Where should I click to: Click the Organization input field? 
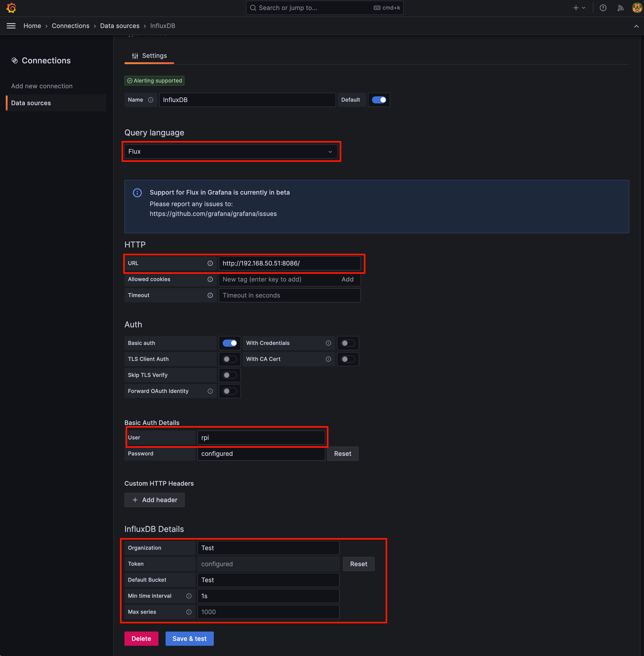click(268, 548)
